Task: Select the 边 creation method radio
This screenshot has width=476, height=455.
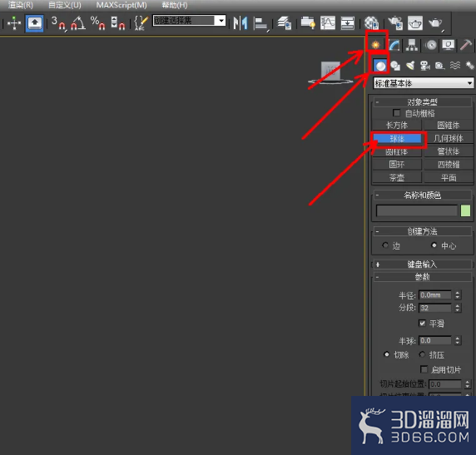Action: (385, 245)
